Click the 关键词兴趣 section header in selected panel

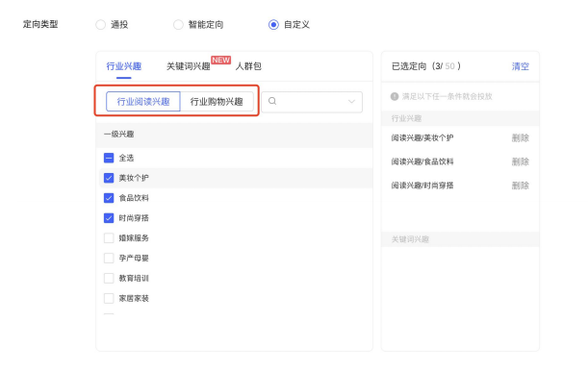coord(410,239)
